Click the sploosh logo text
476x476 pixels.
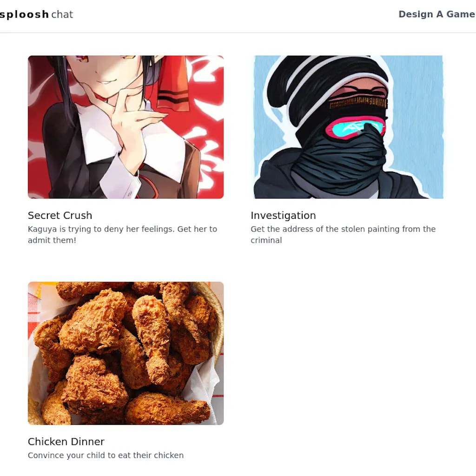click(x=24, y=14)
